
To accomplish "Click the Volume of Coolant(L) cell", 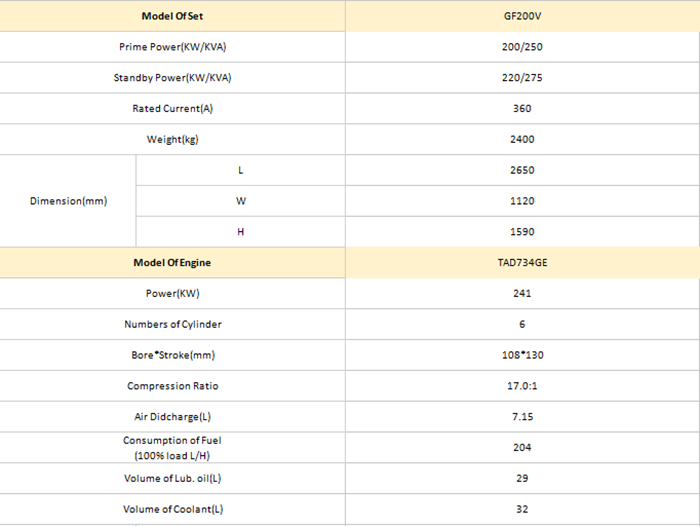I will (172, 509).
